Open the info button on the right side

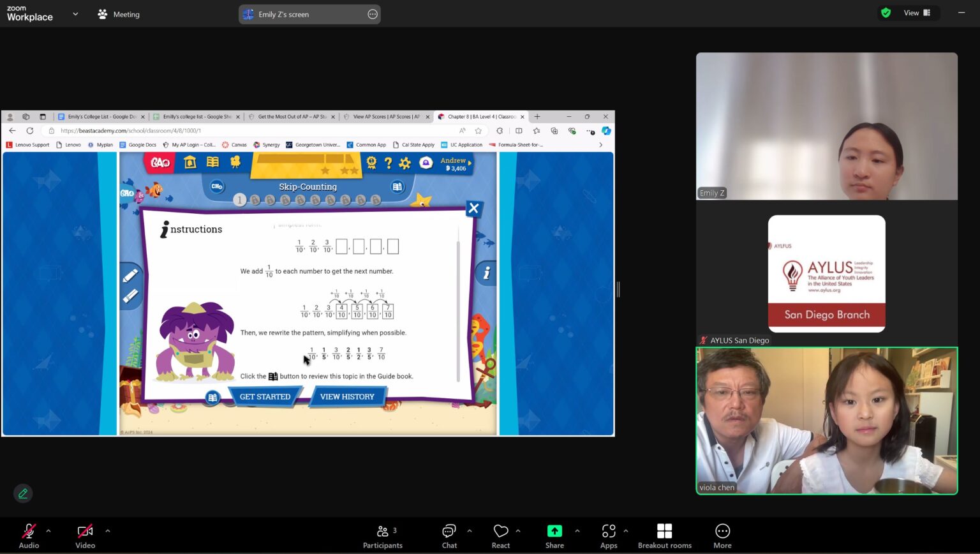click(486, 273)
